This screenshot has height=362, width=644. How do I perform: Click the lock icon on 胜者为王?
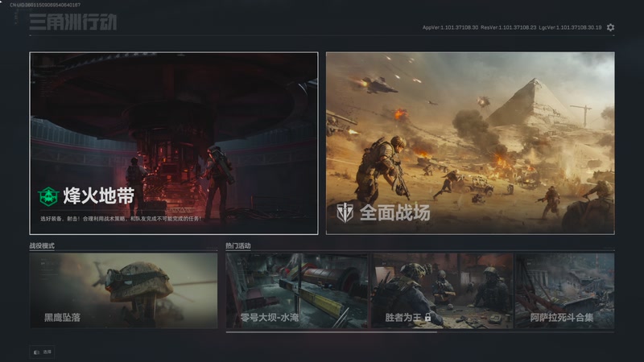click(x=427, y=317)
